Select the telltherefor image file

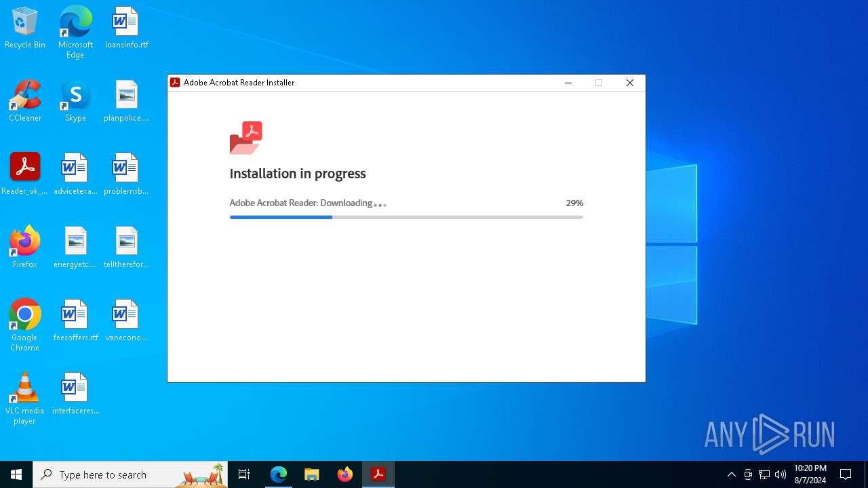tap(126, 248)
